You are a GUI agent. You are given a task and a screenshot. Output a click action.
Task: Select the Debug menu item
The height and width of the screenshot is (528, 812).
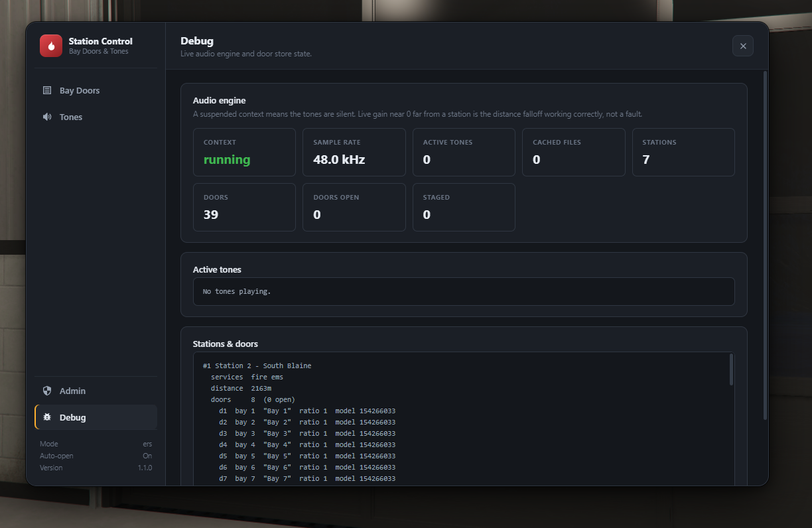pos(96,417)
